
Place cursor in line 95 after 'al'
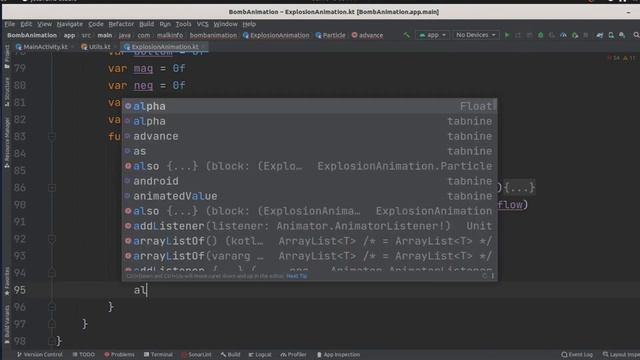tap(147, 290)
